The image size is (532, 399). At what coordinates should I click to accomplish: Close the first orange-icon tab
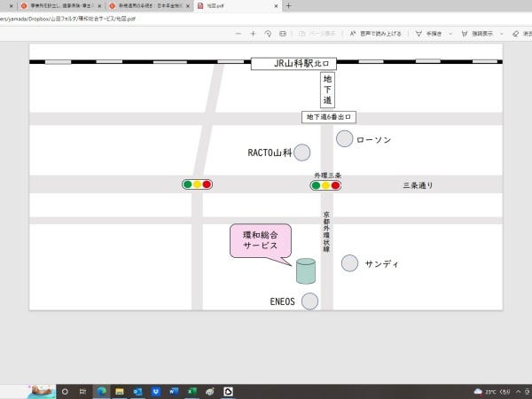tap(99, 6)
